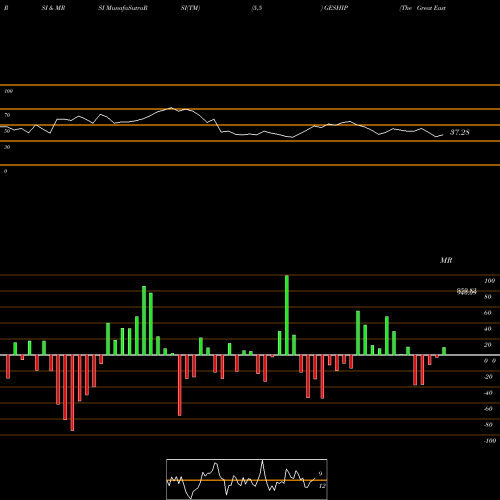Screen dimensions: 500x500
Task: Click the 'The Great East' header text
Action: click(423, 8)
